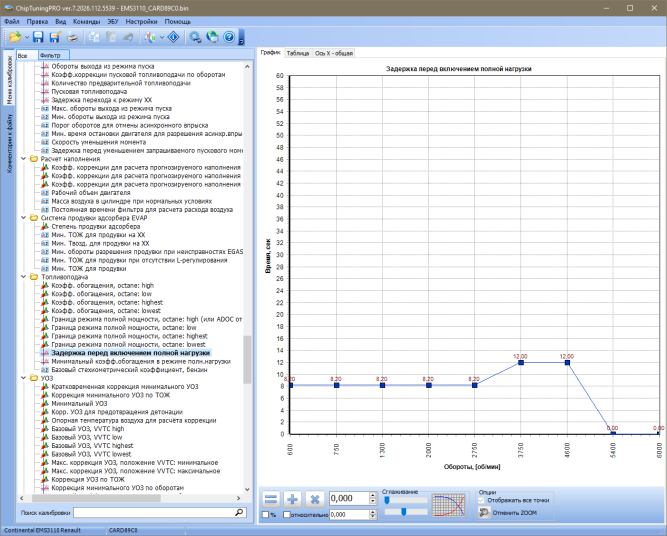Click the Поиск калибровки search field
The height and width of the screenshot is (536, 667).
point(154,513)
